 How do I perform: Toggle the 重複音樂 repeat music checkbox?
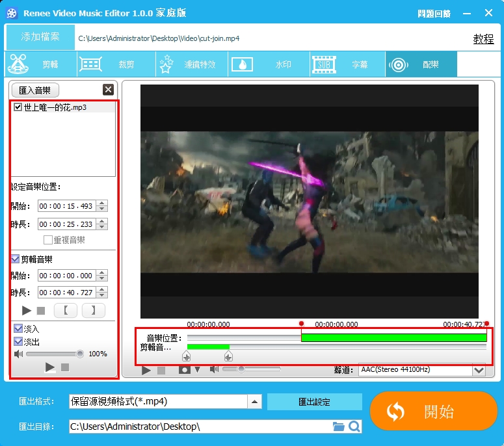[x=48, y=240]
